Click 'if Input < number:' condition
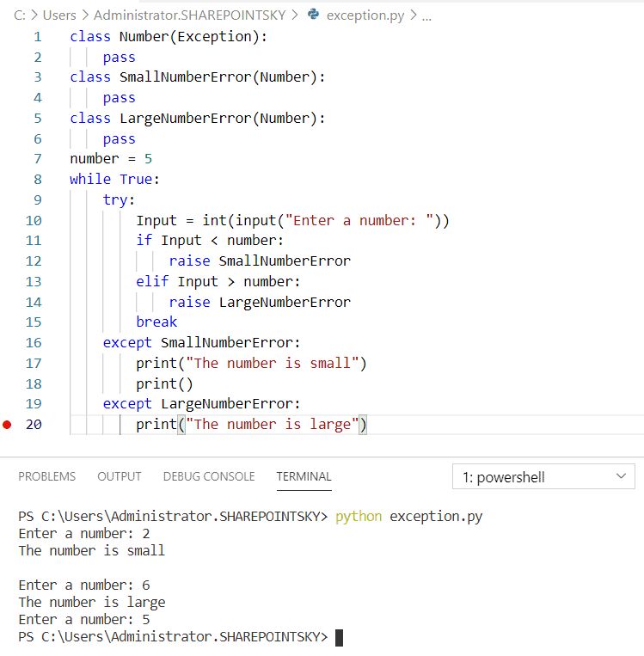Screen dimensions: 644x656 pyautogui.click(x=210, y=241)
